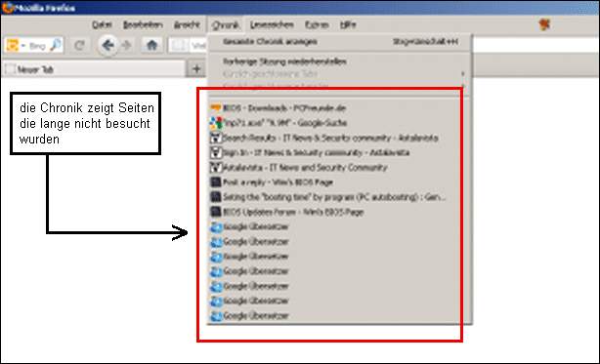Open Sign In - Astalavista history entry
Viewport: 600px width, 364px height.
pyautogui.click(x=339, y=153)
